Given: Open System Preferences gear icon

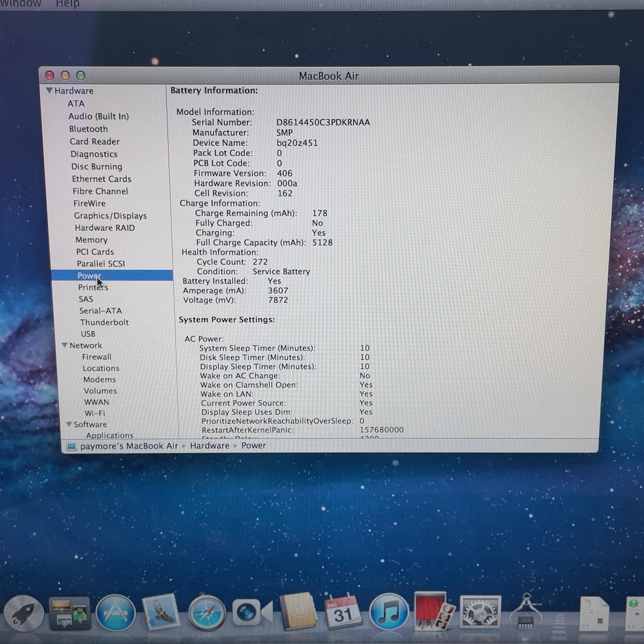Looking at the screenshot, I should (480, 611).
